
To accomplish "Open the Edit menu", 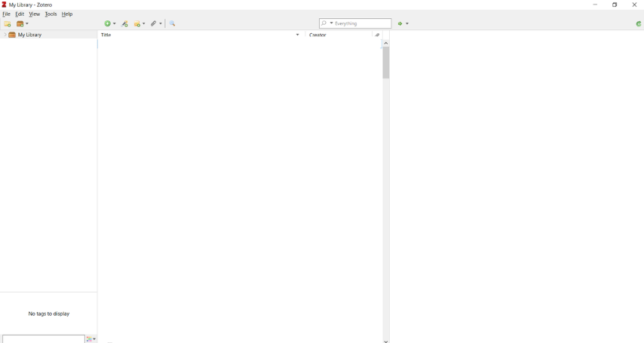I will tap(20, 14).
